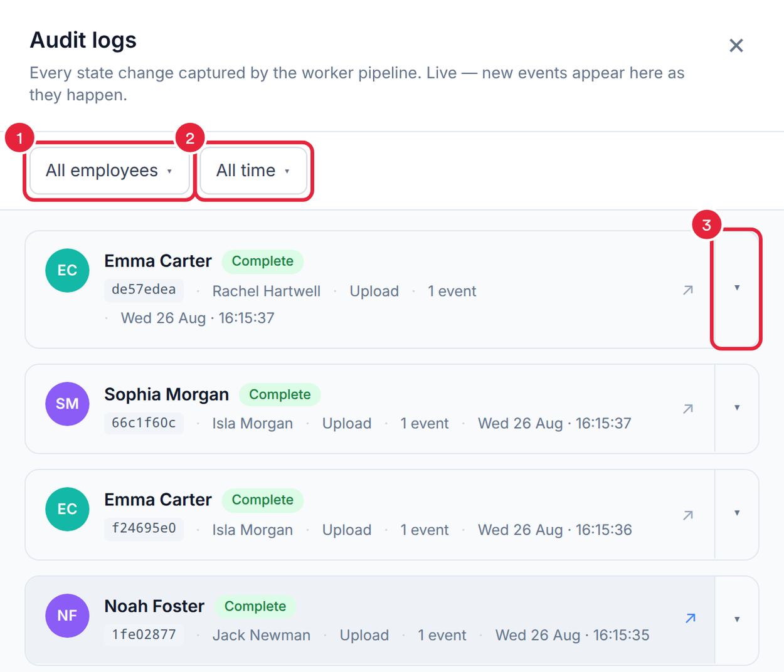Expand the f24695e0 Emma Carter log entry
784x672 pixels.
click(737, 514)
